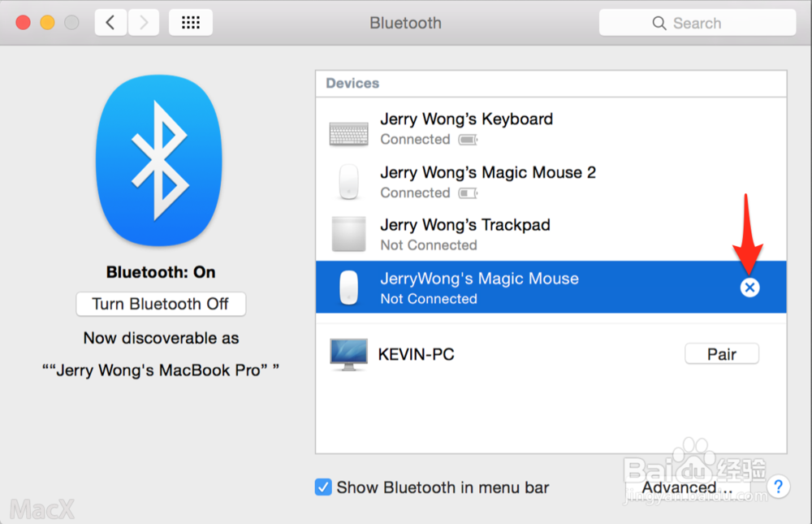Click the Search field
Image resolution: width=812 pixels, height=524 pixels.
(697, 23)
